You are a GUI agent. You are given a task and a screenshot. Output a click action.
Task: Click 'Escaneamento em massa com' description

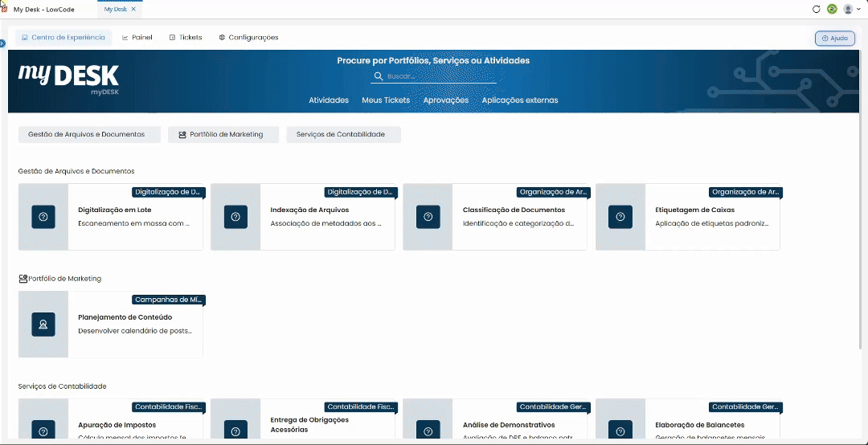(134, 223)
